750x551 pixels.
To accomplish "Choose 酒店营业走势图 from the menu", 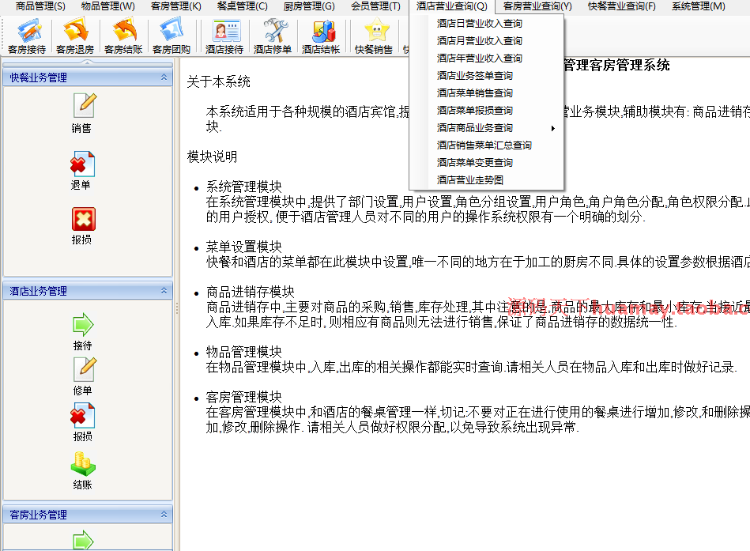I will (486, 180).
